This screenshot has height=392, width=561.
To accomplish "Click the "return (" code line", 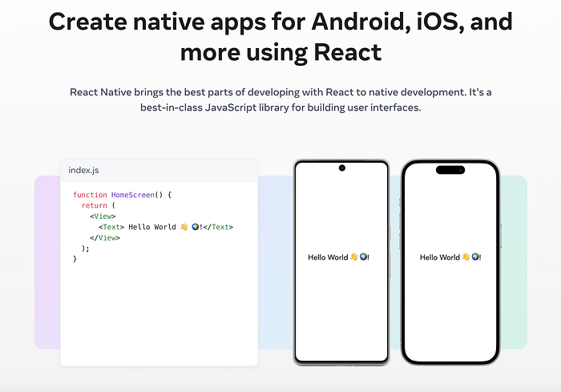I will [99, 205].
